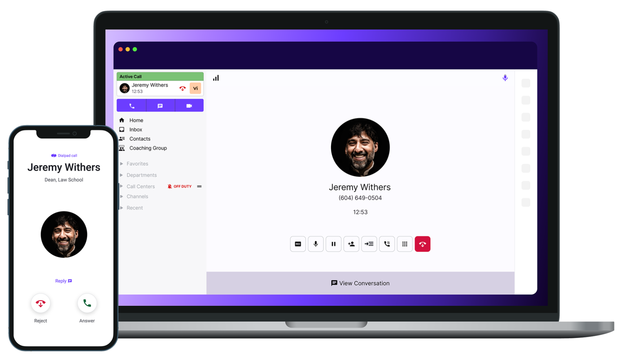Screen dimensions: 622x364
Task: Click the View Conversation button
Action: click(360, 283)
